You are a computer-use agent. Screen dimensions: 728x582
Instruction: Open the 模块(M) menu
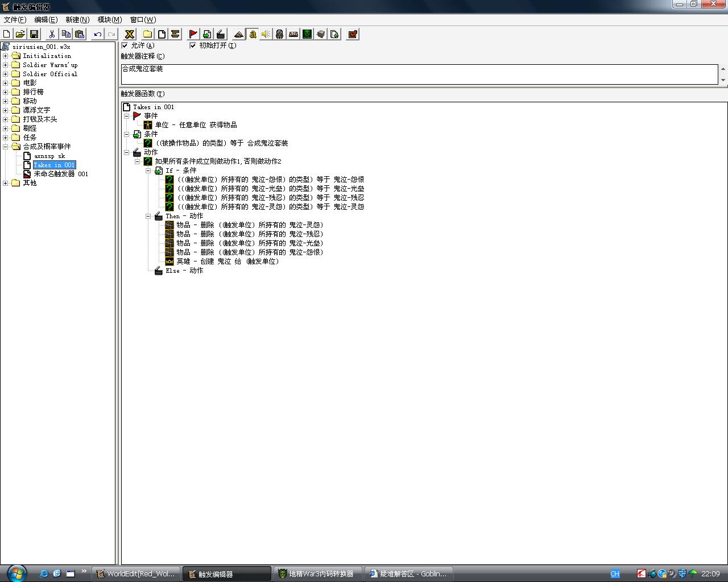[x=109, y=19]
